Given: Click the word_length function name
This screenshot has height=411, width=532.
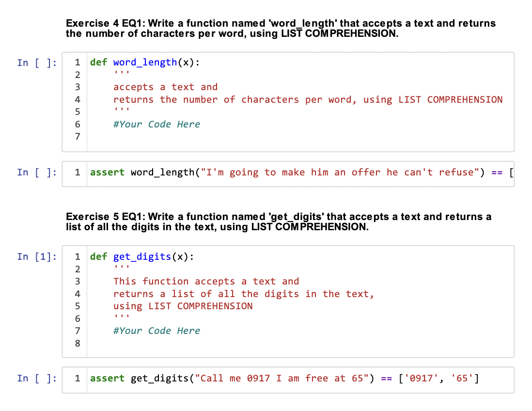Looking at the screenshot, I should pos(145,62).
